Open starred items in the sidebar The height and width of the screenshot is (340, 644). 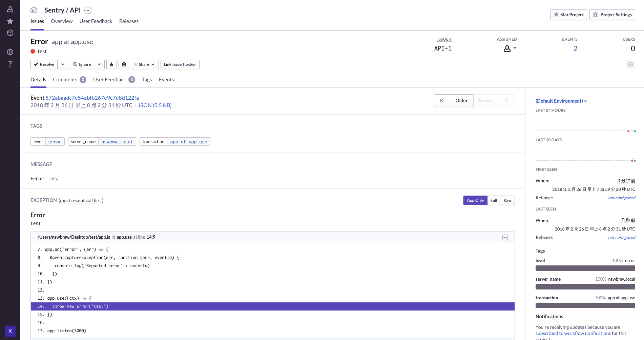pos(10,21)
